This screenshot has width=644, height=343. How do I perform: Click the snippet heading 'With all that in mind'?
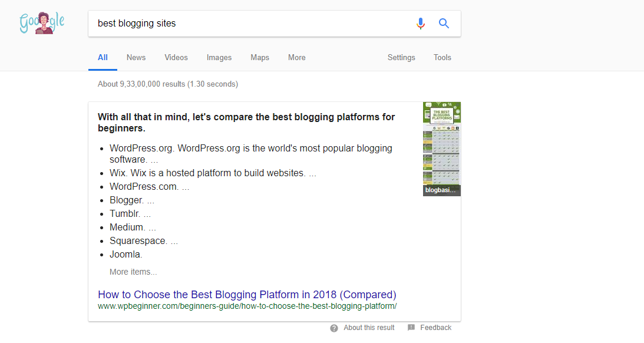tap(246, 123)
